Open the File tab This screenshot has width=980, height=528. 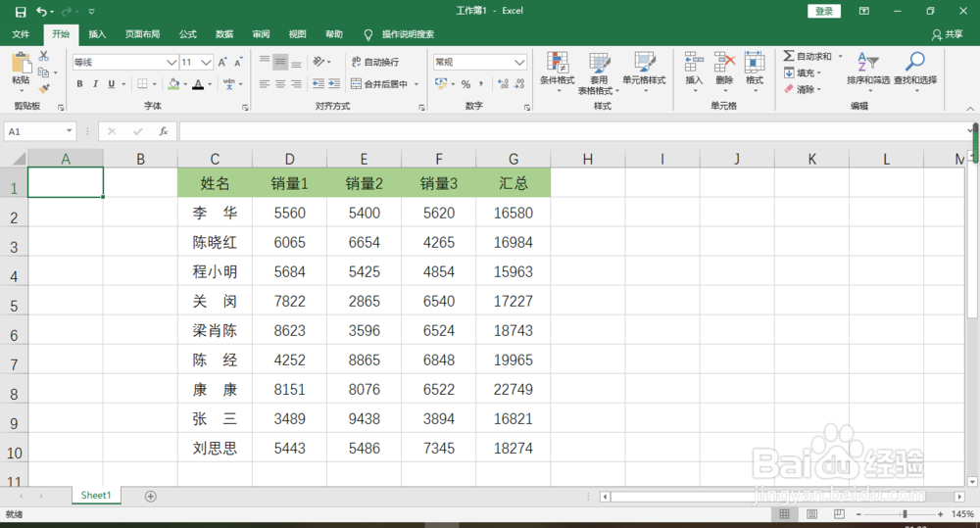pyautogui.click(x=21, y=34)
